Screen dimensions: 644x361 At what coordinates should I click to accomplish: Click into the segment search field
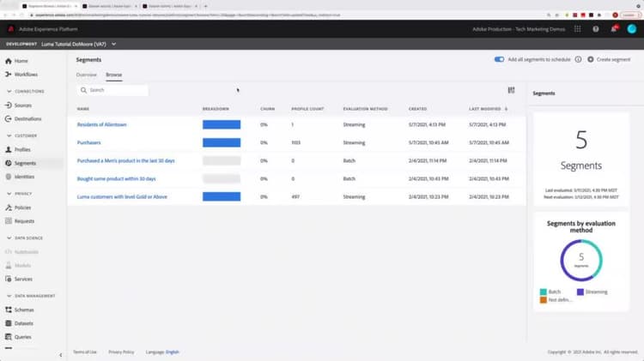(x=112, y=90)
